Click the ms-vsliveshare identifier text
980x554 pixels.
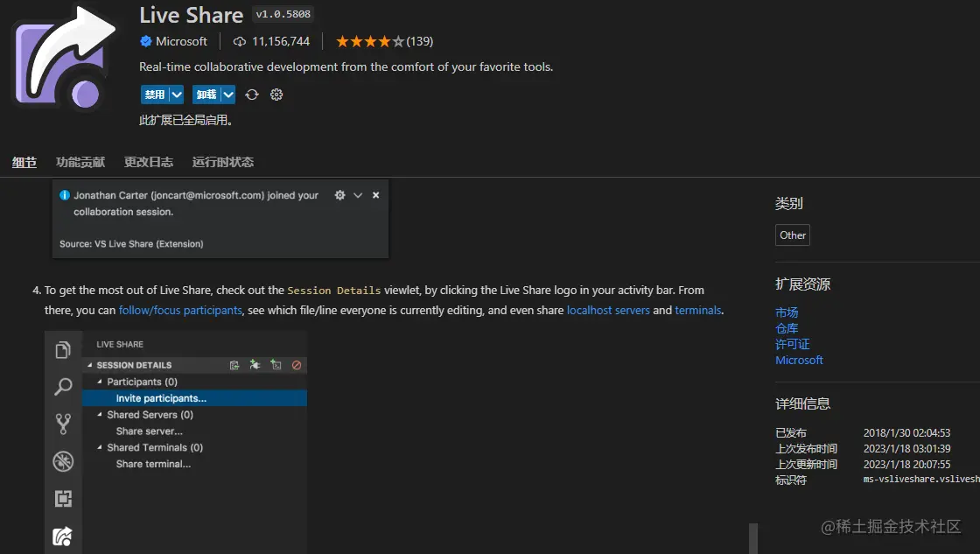point(921,479)
